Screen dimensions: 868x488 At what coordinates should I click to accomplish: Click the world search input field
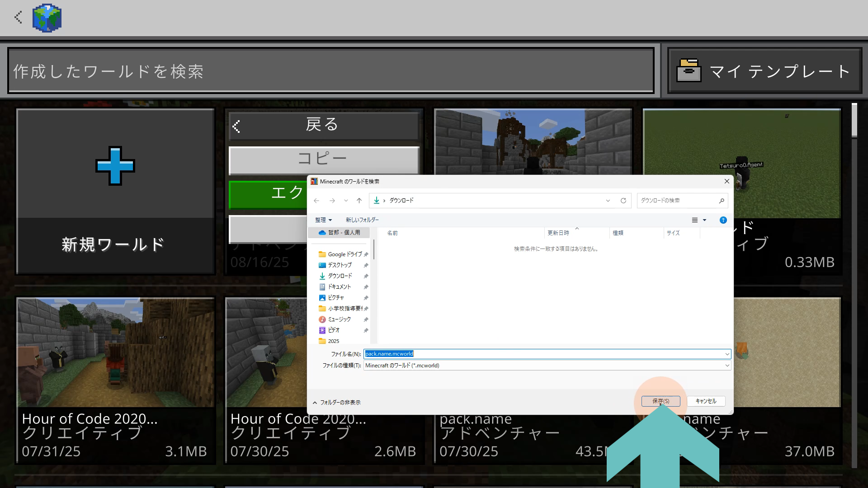pos(331,71)
